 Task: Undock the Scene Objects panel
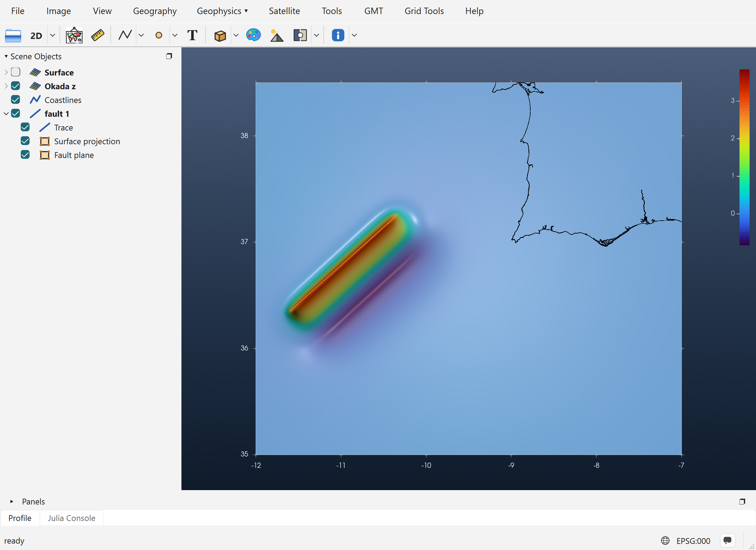click(169, 56)
